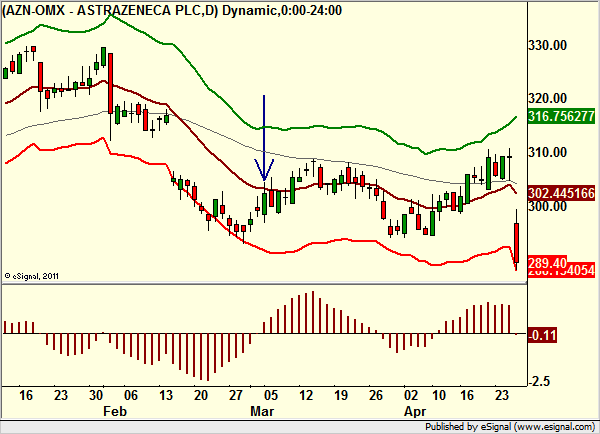
Task: Click the -0.11 histogram value tag
Action: (543, 335)
